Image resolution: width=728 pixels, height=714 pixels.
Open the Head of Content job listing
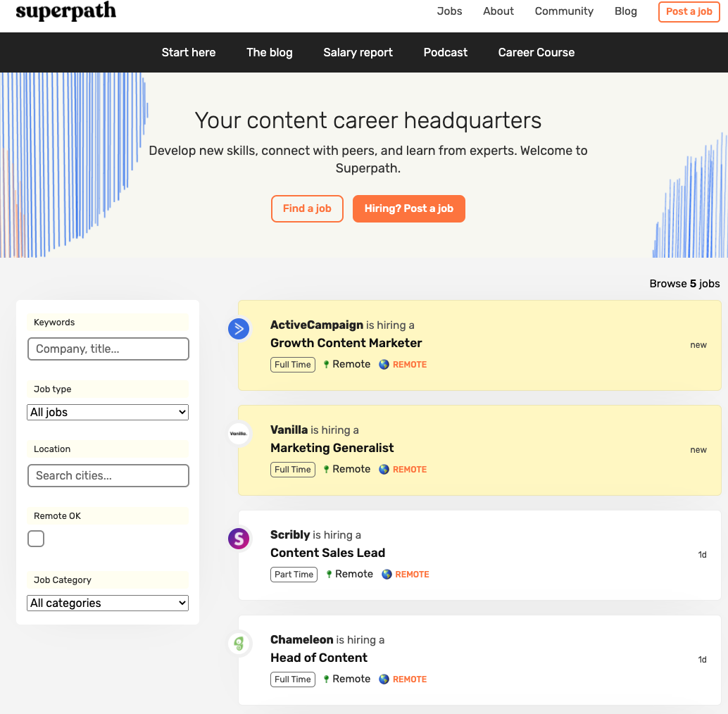click(319, 658)
